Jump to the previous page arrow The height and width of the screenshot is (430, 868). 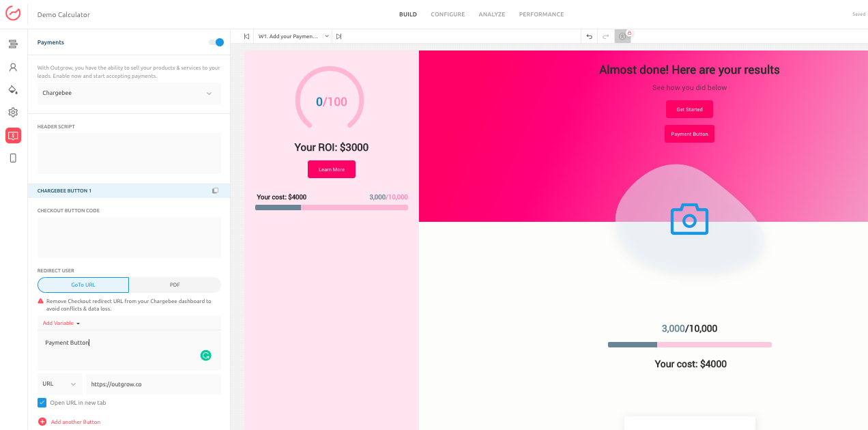coord(246,36)
